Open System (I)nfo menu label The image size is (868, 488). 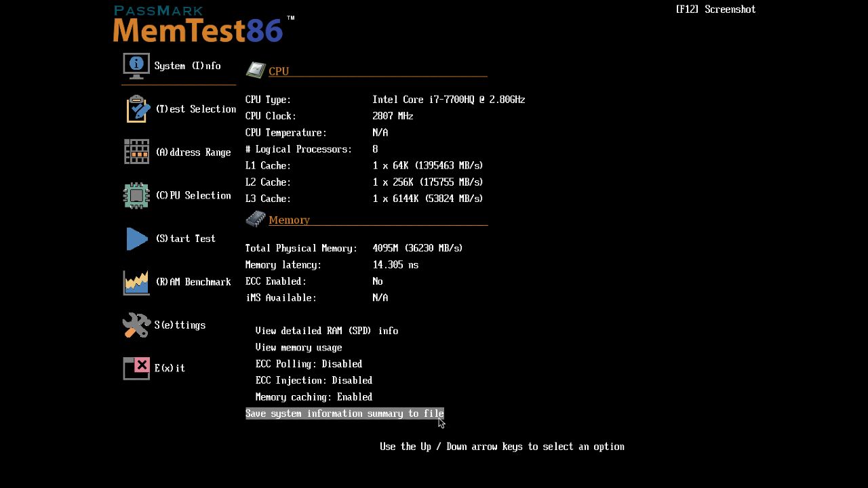click(187, 66)
